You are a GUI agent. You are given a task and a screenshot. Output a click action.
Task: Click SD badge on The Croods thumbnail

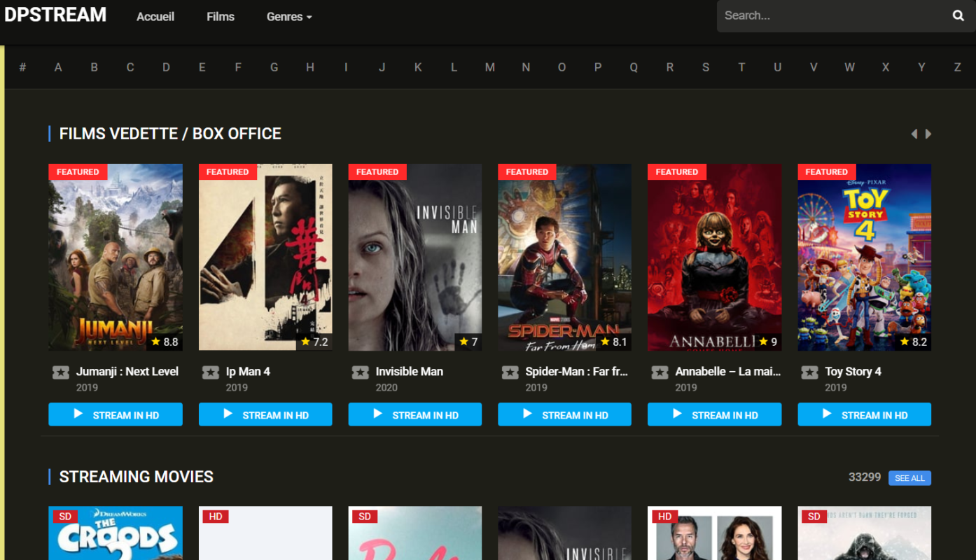pos(65,517)
